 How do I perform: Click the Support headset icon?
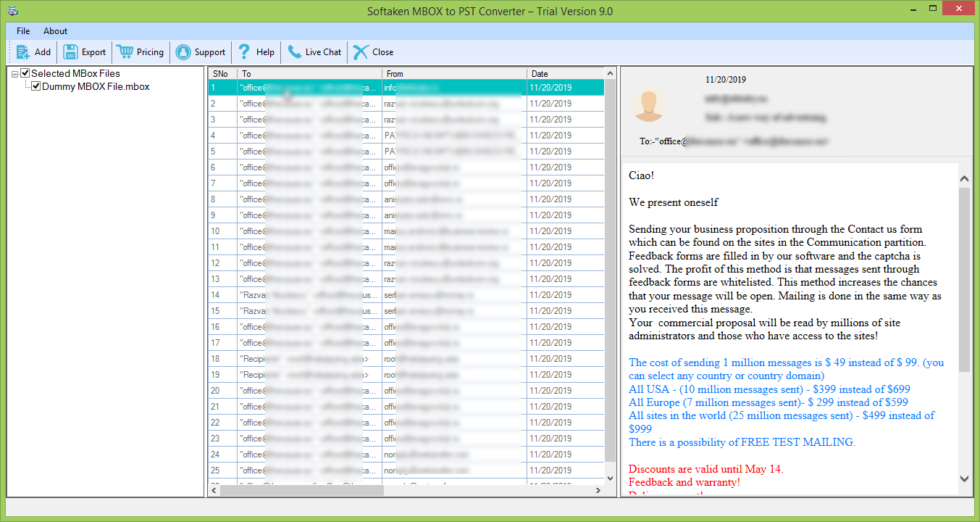pos(182,51)
